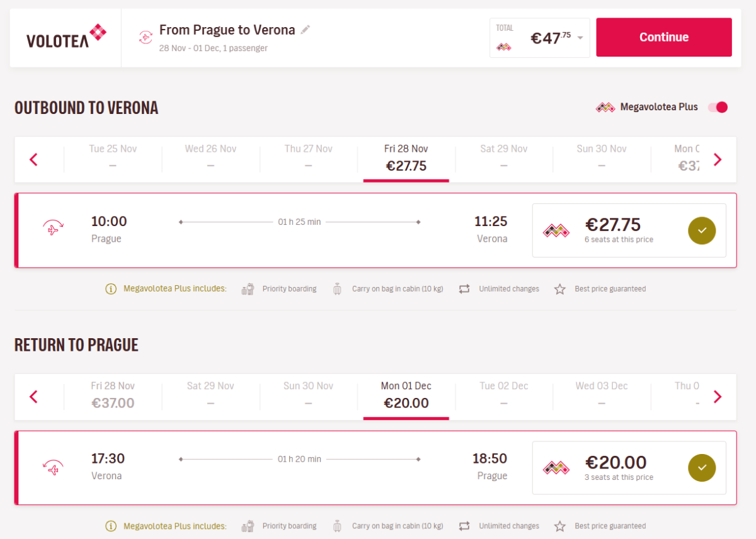Viewport: 756px width, 539px height.
Task: Deselect the €20.00 return flight checkmark
Action: click(x=702, y=468)
